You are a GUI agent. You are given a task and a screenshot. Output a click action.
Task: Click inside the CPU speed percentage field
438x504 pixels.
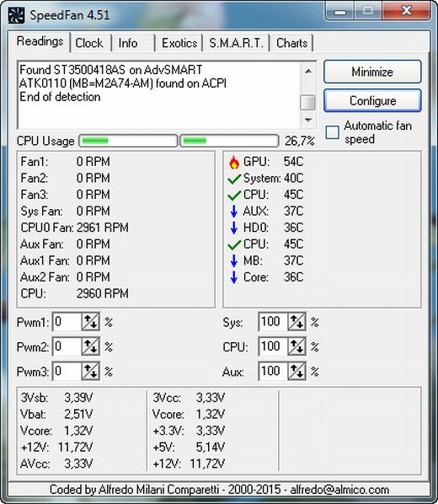pyautogui.click(x=273, y=346)
